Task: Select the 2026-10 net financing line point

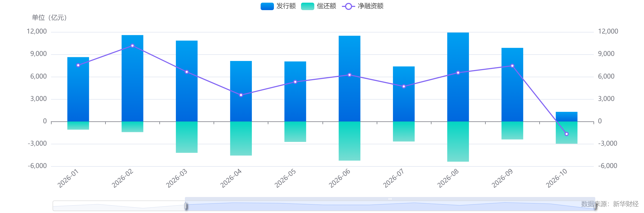Action: click(566, 134)
